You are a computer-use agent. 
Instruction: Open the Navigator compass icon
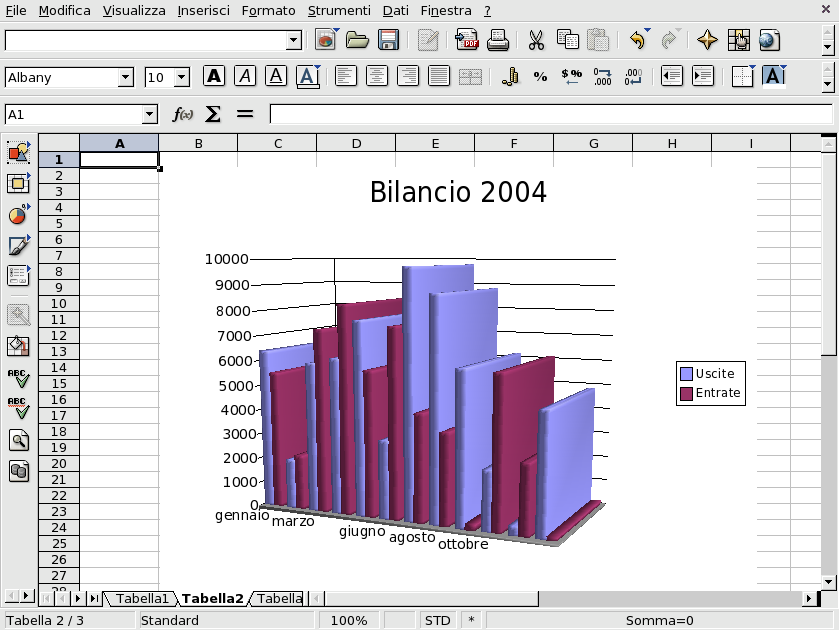707,40
